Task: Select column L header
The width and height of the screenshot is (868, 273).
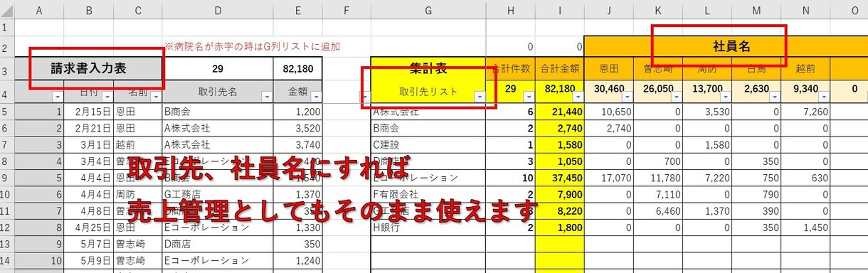Action: [x=706, y=10]
